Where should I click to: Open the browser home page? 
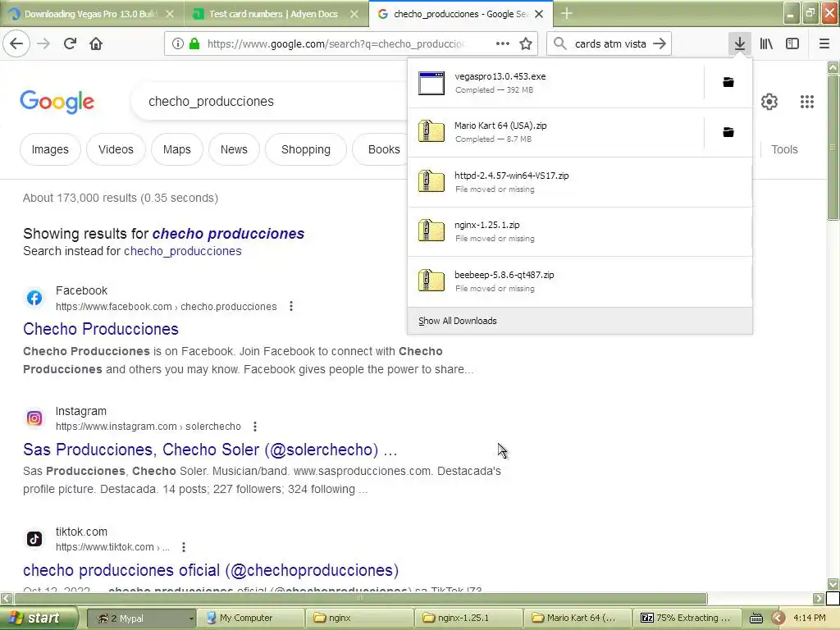coord(96,43)
